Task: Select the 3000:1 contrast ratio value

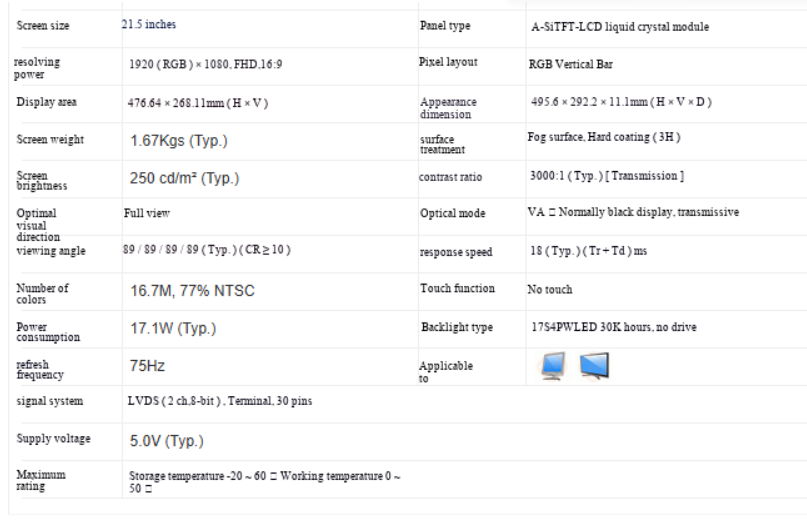Action: coord(607,176)
